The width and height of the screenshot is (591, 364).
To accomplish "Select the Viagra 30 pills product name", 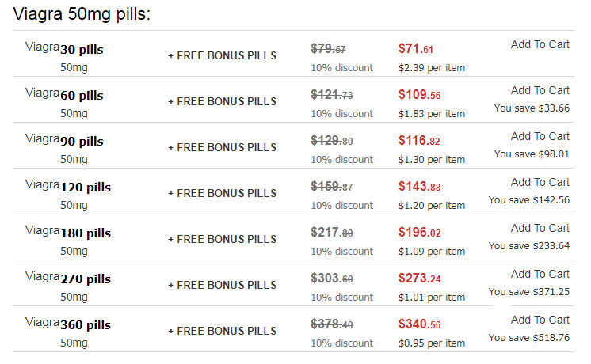I will tap(68, 49).
